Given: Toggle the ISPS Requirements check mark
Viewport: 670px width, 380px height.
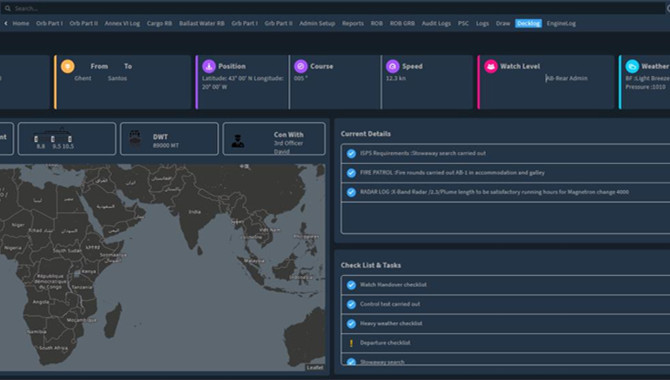Looking at the screenshot, I should point(351,153).
